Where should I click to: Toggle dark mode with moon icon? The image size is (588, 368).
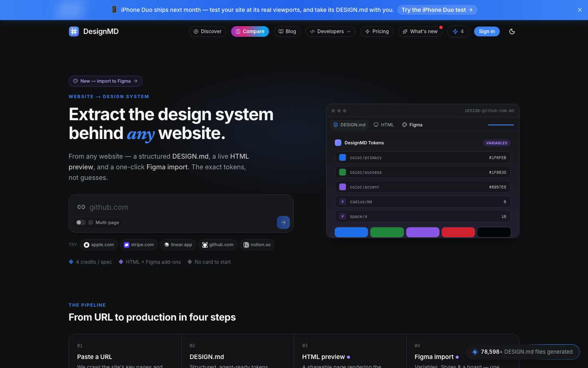pos(512,31)
